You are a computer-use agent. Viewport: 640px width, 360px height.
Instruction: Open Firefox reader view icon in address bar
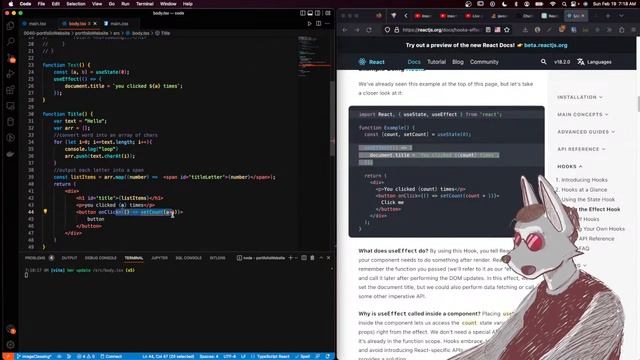point(488,30)
